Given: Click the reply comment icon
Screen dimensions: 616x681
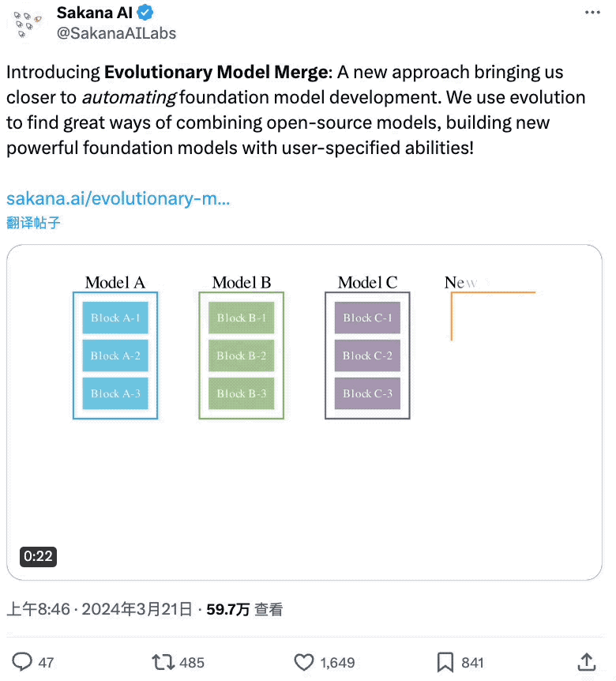Looking at the screenshot, I should [x=24, y=661].
